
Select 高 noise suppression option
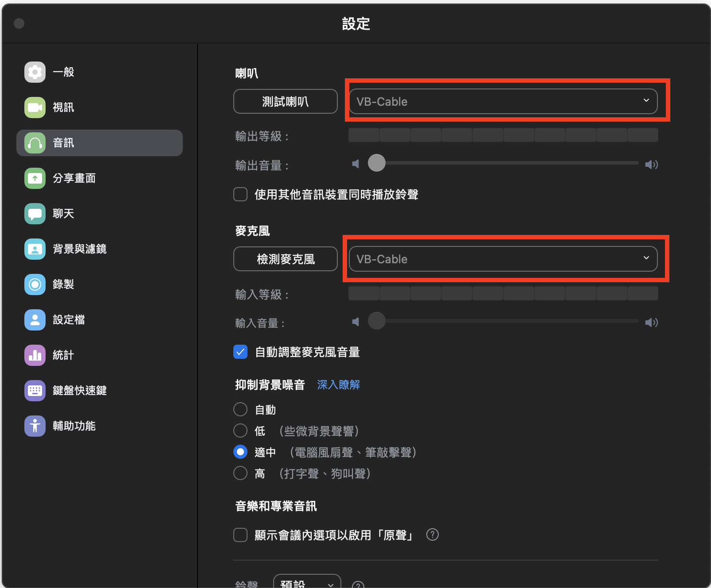click(x=240, y=473)
